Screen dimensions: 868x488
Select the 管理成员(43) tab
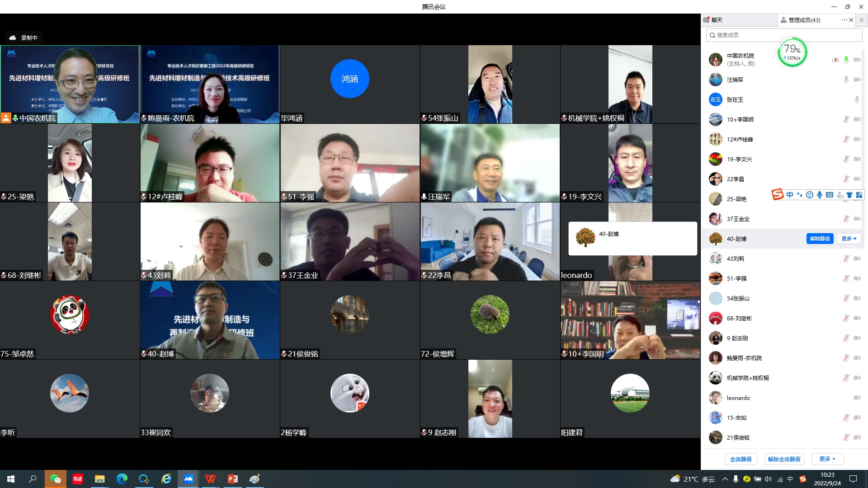[x=804, y=20]
